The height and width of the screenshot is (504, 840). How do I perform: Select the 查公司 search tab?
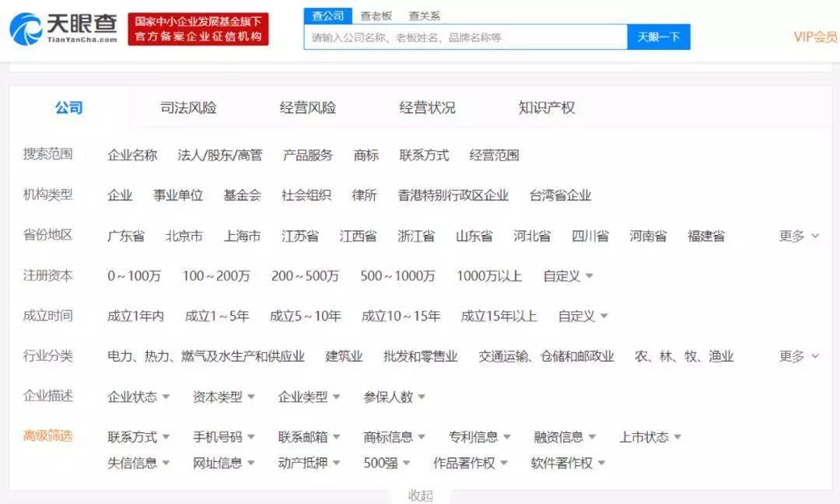[328, 16]
